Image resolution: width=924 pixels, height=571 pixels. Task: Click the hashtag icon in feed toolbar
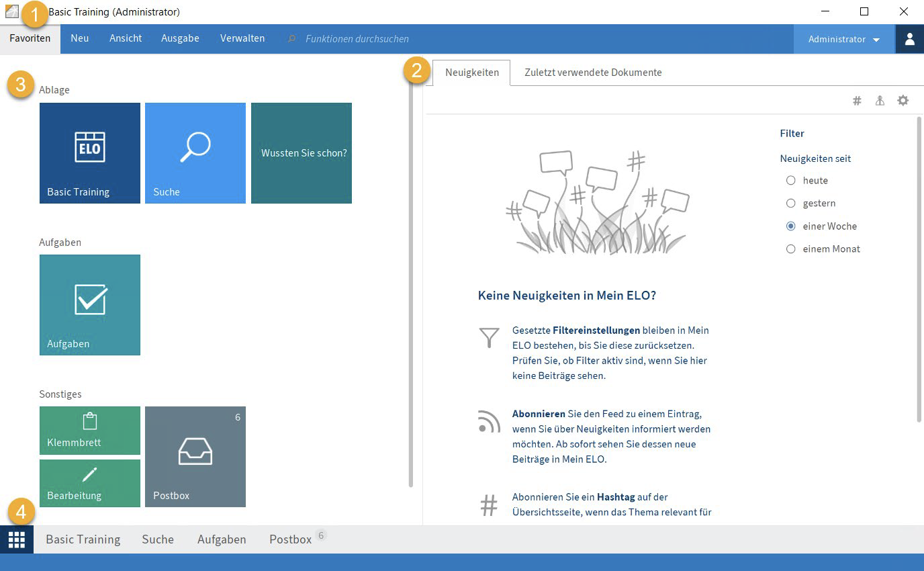coord(857,101)
